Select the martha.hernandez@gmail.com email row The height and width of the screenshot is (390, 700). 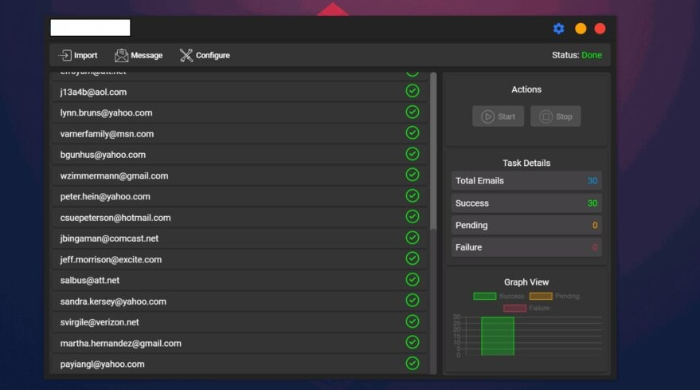click(240, 344)
